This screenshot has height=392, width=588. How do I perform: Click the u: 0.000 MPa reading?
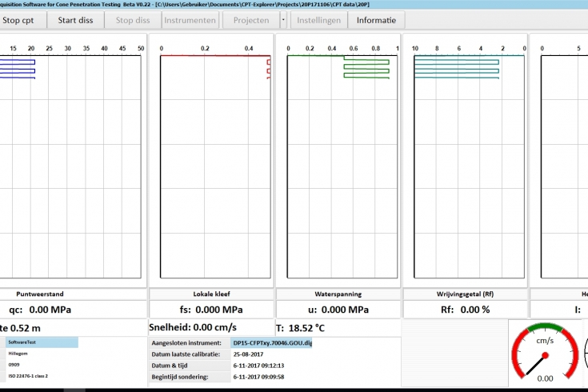click(338, 310)
